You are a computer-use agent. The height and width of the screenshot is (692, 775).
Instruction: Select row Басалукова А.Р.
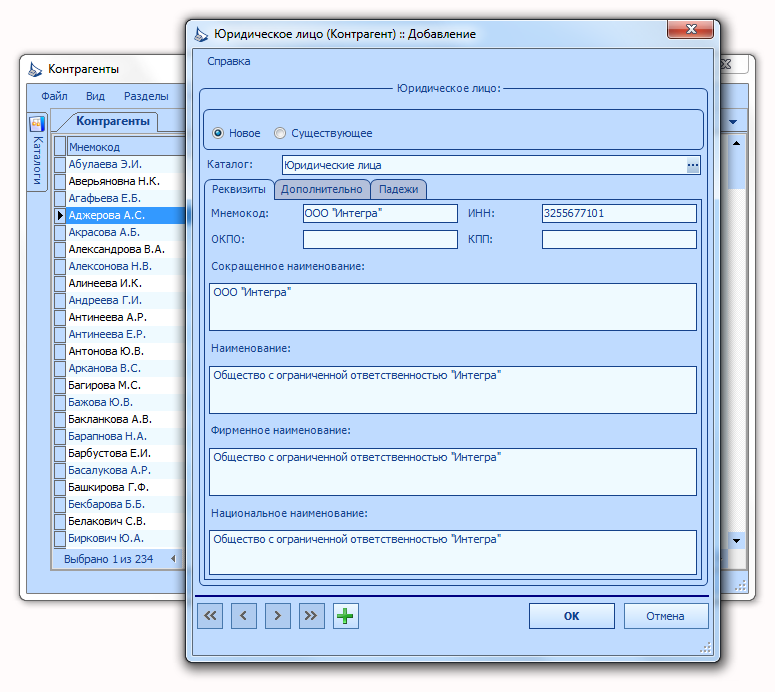(x=120, y=470)
